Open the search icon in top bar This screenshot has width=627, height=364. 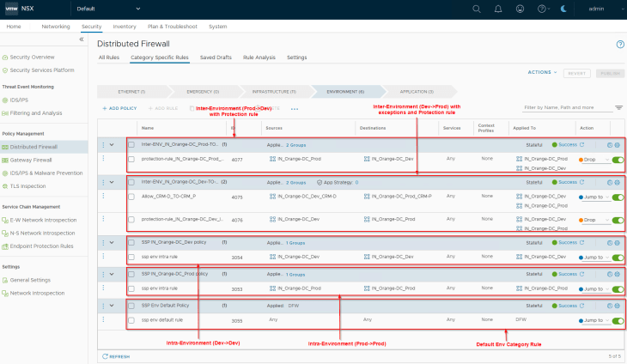click(477, 9)
